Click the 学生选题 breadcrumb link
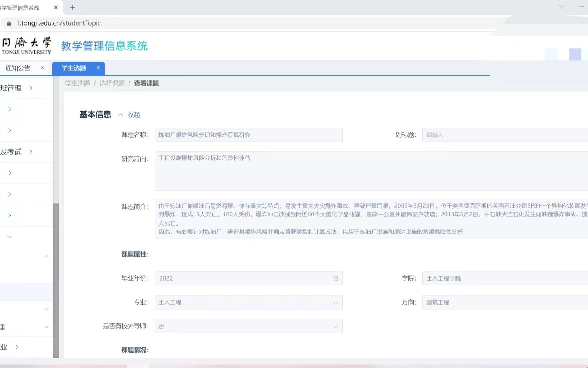The width and height of the screenshot is (588, 368). pos(77,83)
